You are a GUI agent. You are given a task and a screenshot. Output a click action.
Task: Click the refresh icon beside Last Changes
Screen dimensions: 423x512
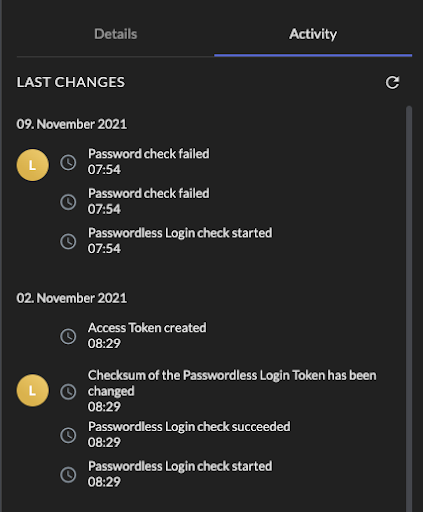point(392,82)
